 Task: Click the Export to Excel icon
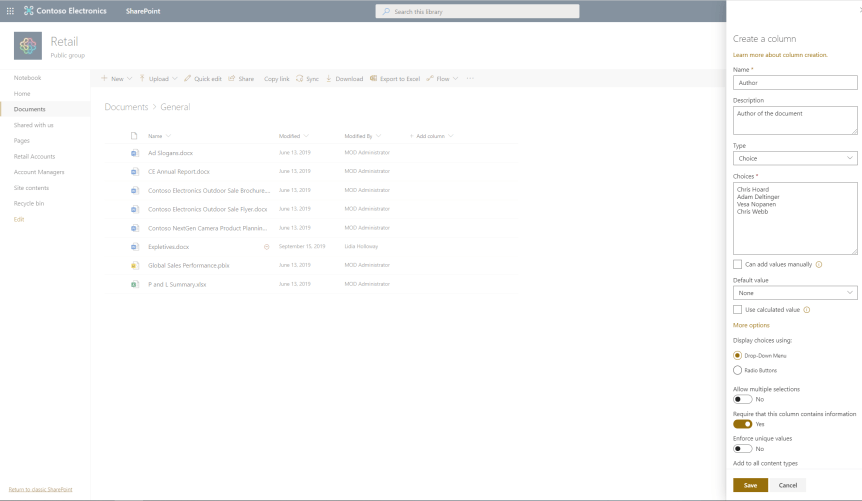point(374,78)
